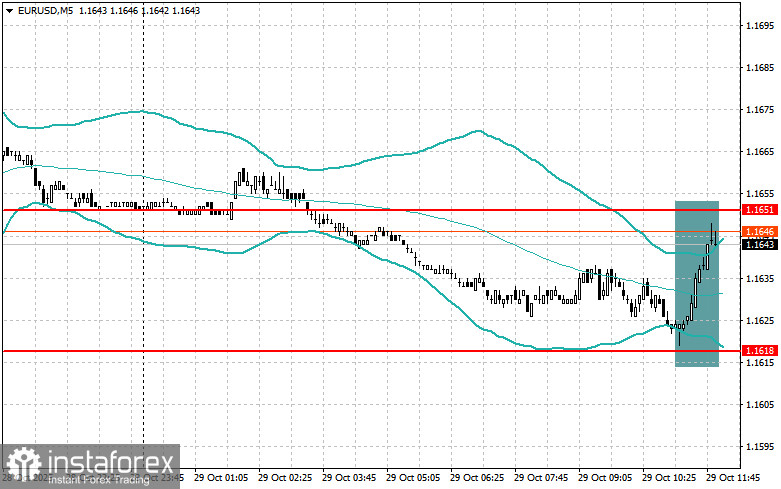
Task: Click the 29 Oct 09:05 time label
Action: point(605,478)
